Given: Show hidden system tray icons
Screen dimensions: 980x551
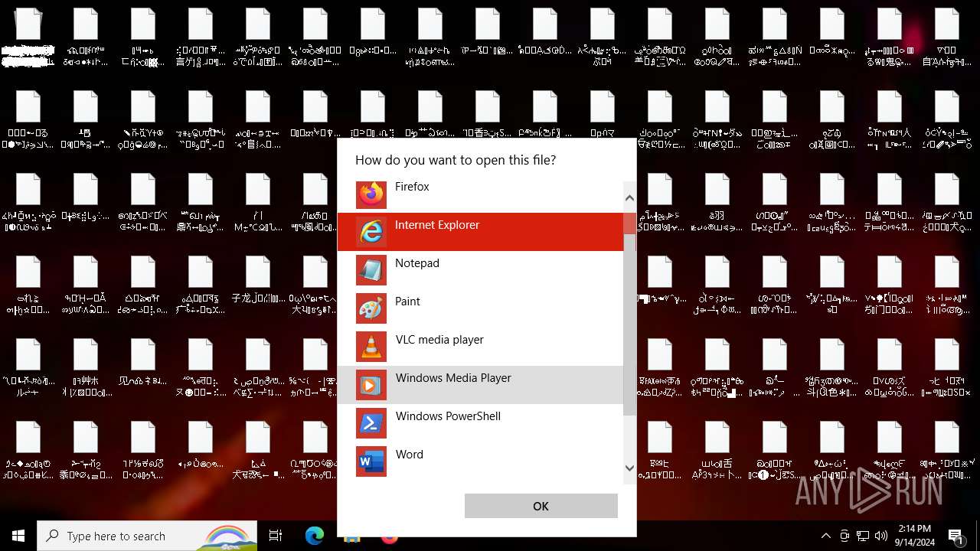Looking at the screenshot, I should [825, 536].
